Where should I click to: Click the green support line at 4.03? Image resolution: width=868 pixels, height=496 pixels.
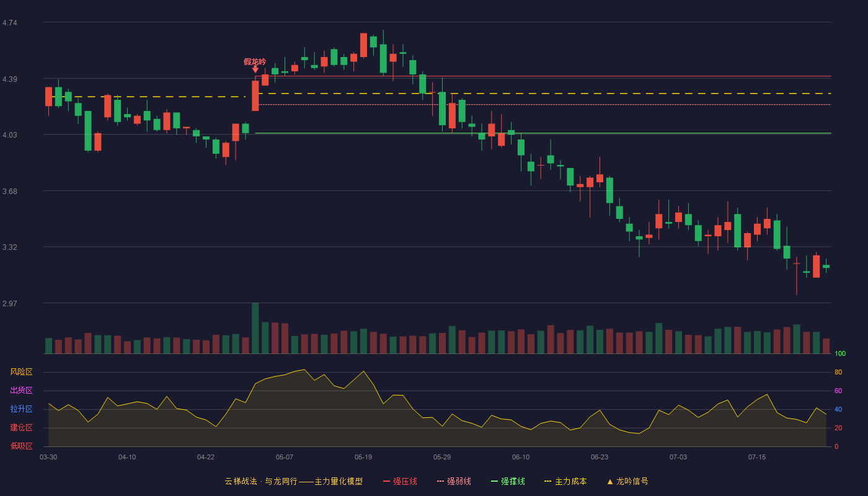[x=542, y=133]
